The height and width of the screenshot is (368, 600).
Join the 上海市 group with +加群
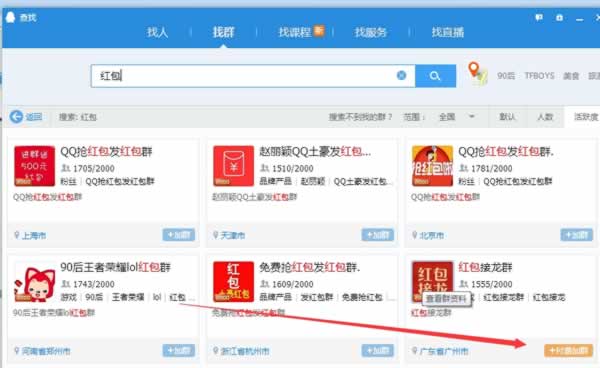click(179, 235)
